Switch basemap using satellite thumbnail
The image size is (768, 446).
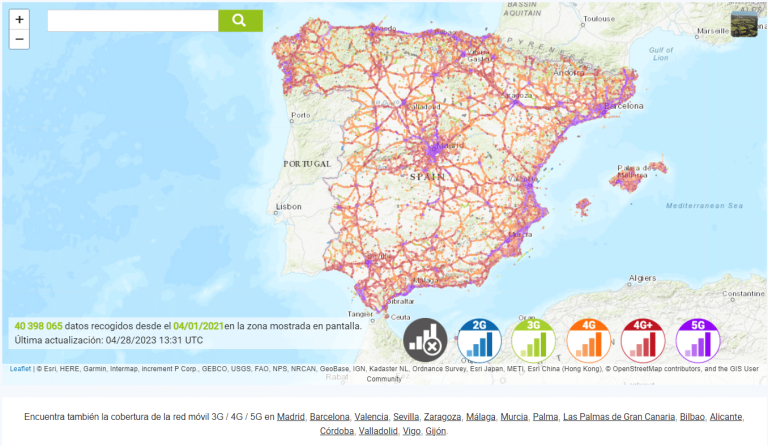tap(744, 24)
